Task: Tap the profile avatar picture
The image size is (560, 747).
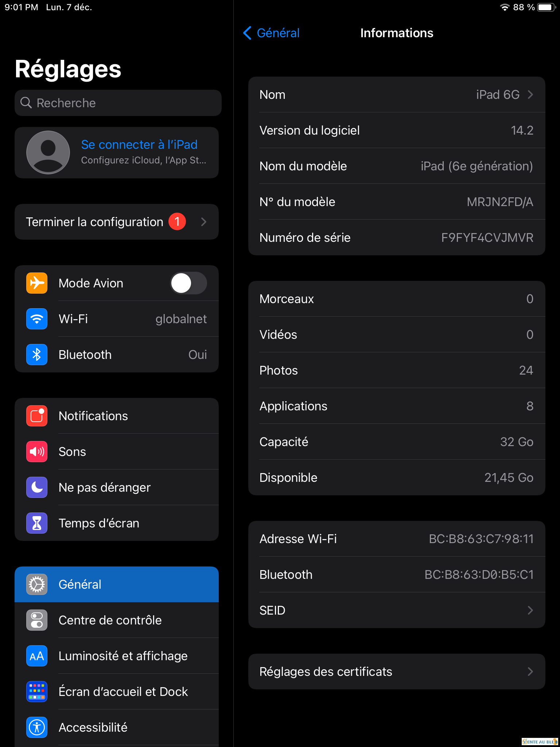Action: coord(48,152)
